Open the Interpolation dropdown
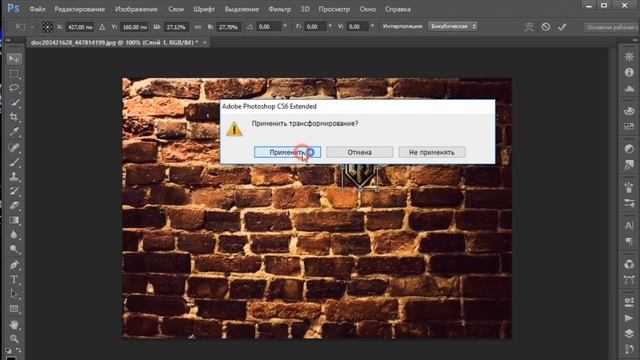This screenshot has width=640, height=360. point(453,27)
